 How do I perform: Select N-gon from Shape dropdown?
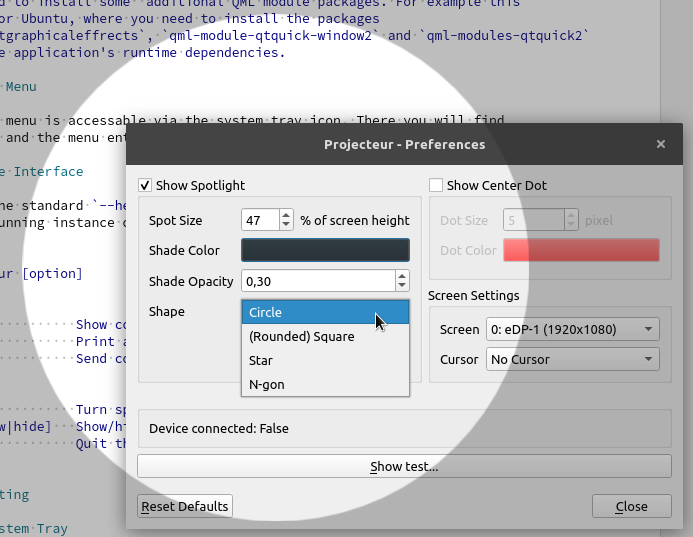(325, 384)
